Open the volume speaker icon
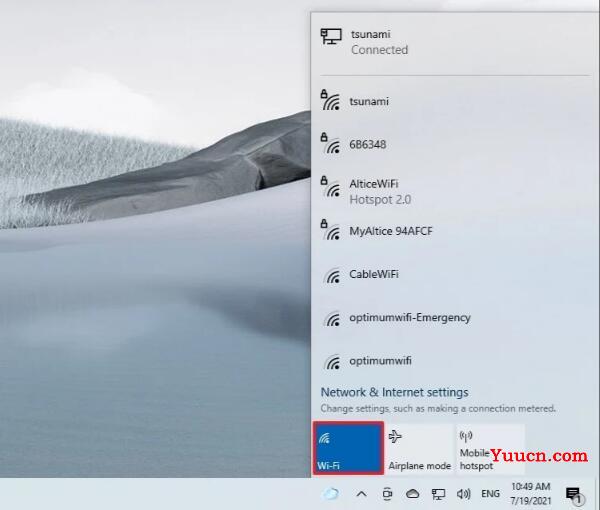The image size is (600, 510). tap(463, 494)
